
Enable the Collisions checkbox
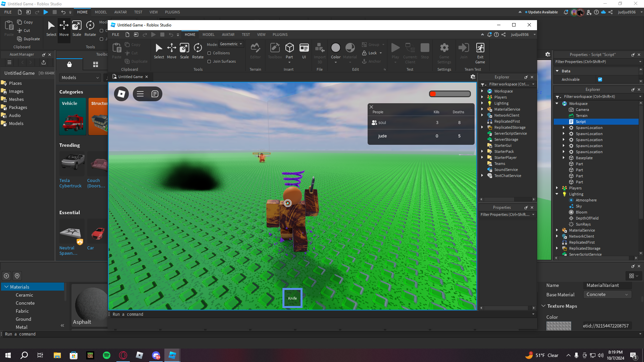coord(209,53)
